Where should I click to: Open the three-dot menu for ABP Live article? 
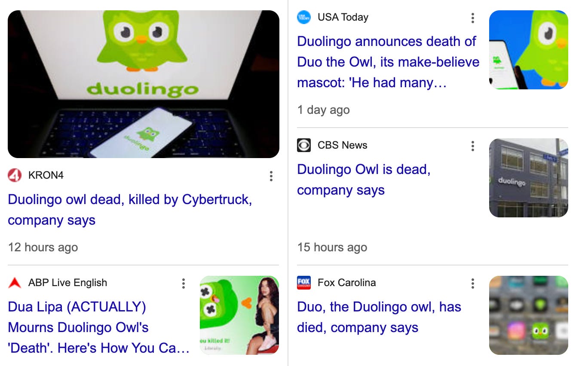click(x=184, y=284)
